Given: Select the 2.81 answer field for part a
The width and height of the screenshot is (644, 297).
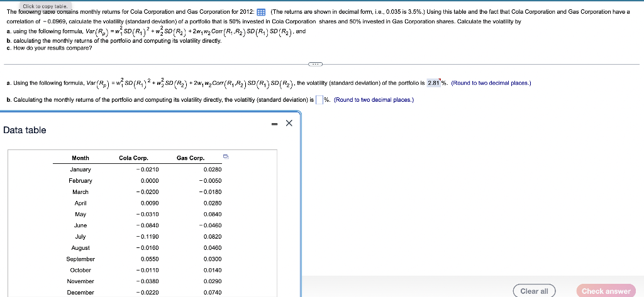Looking at the screenshot, I should pos(435,83).
